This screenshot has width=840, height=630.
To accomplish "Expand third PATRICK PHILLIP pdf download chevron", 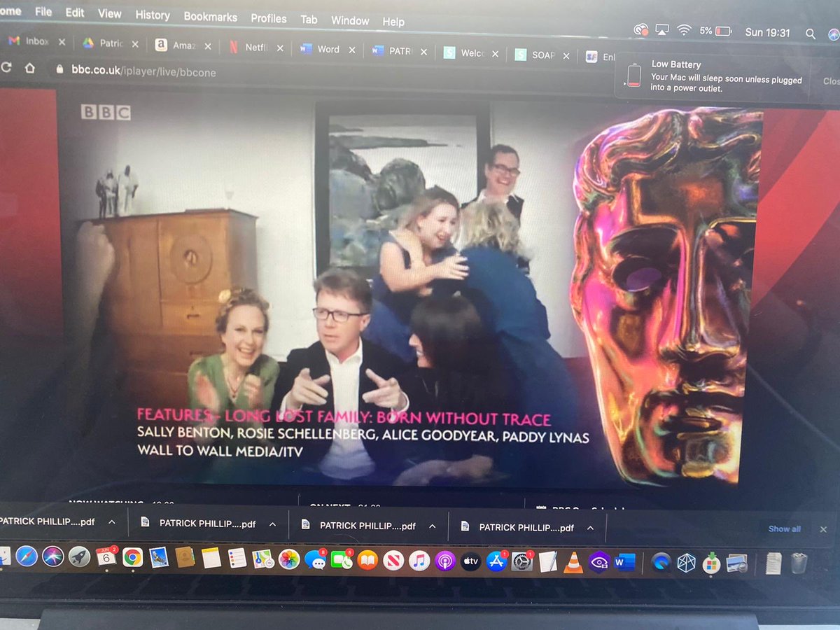I will tap(432, 526).
